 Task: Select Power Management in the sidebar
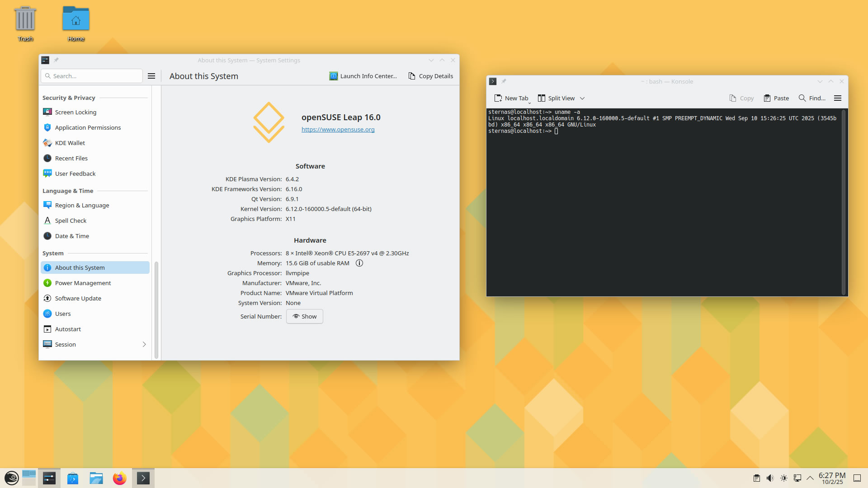(x=83, y=283)
